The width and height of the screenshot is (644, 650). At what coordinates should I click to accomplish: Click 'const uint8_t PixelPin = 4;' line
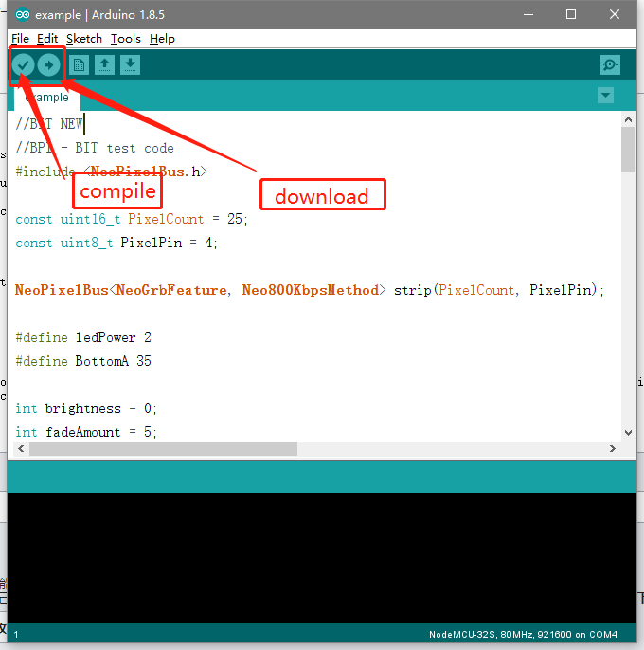(x=116, y=243)
